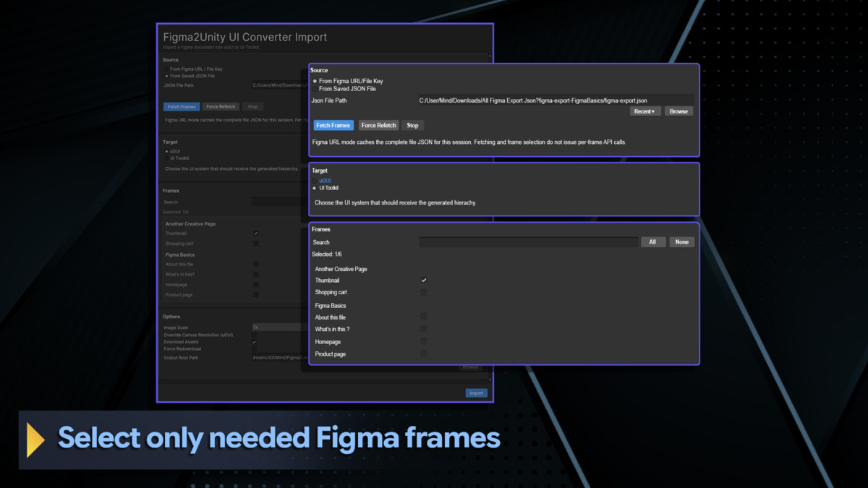
Task: Toggle Thumbnail checkbox in dimmed background window
Action: click(x=256, y=234)
